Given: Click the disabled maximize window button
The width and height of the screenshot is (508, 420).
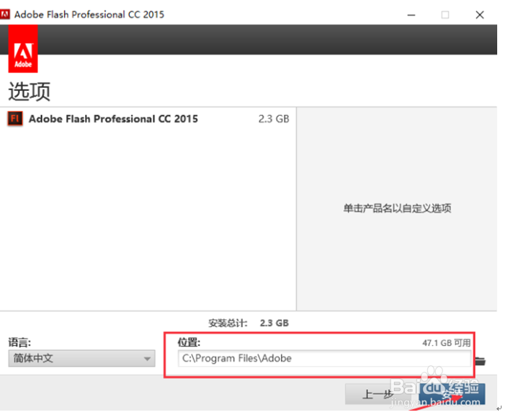Looking at the screenshot, I should tap(445, 15).
